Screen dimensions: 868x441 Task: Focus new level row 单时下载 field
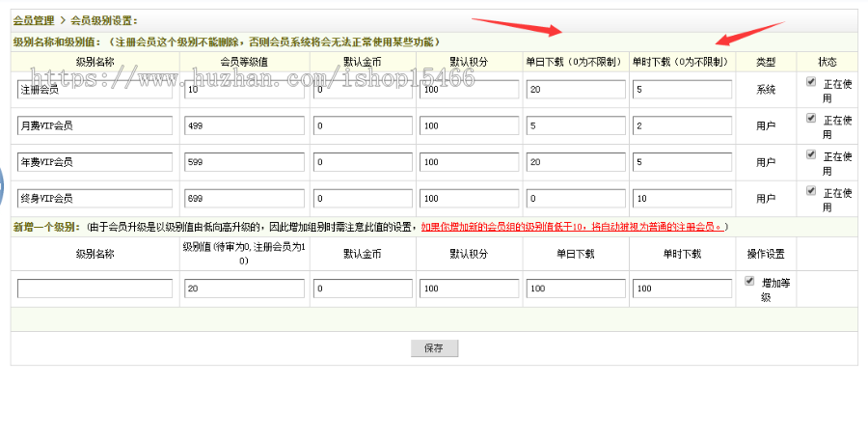(x=681, y=289)
